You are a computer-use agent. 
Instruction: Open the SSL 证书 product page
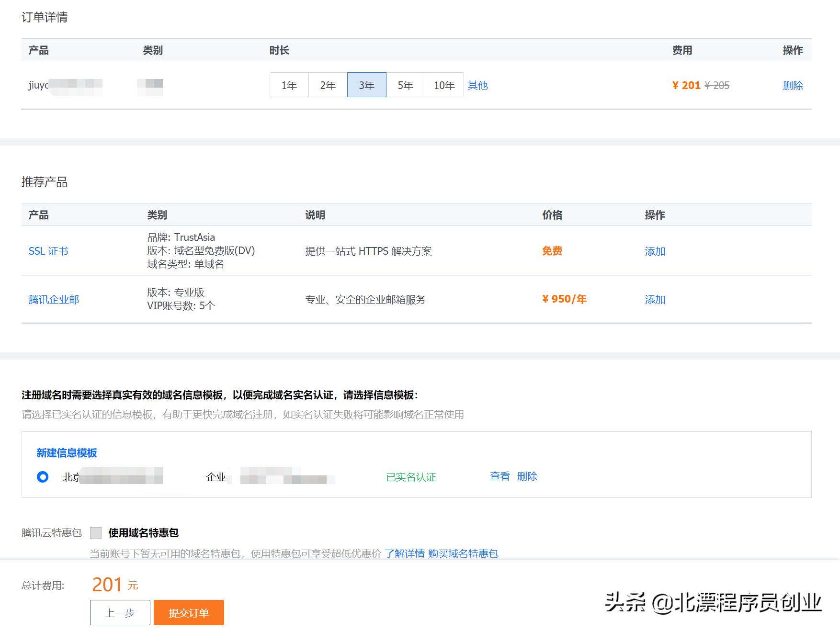click(48, 251)
